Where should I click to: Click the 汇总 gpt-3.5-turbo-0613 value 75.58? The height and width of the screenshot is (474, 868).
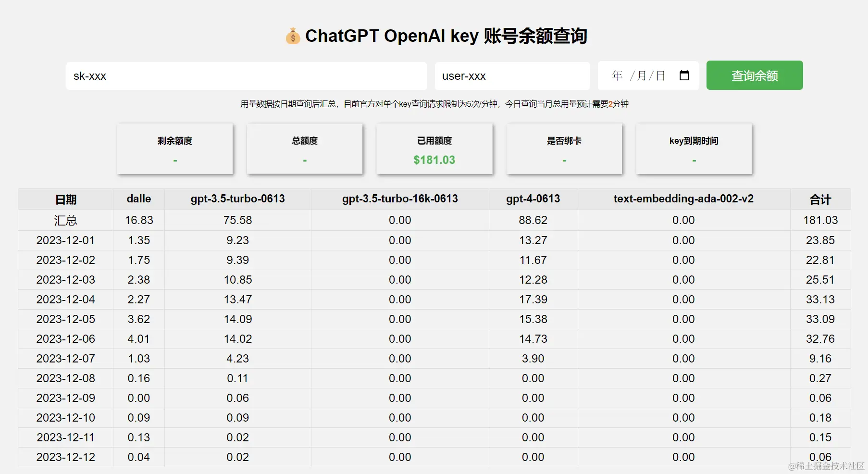coord(238,220)
